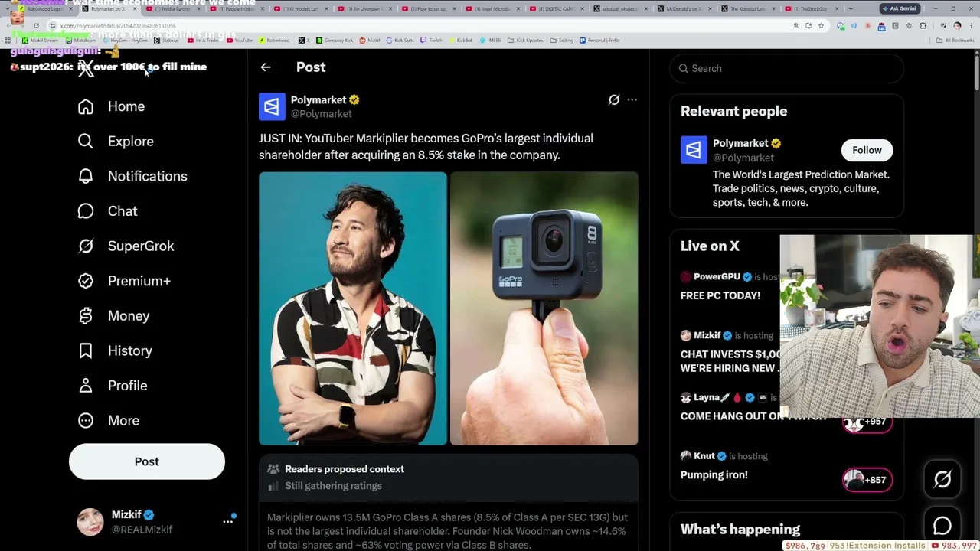Open the Twitch bookmark
The image size is (980, 551).
click(433, 41)
